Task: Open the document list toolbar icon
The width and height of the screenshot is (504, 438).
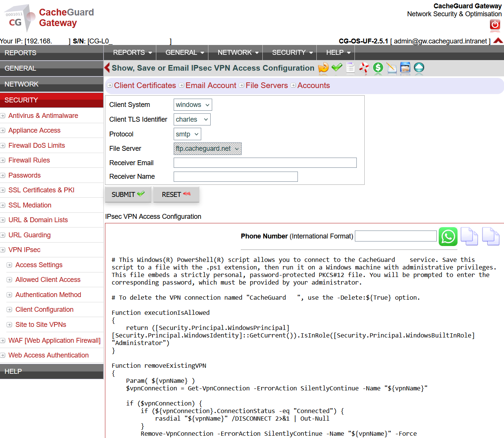Action: (350, 68)
